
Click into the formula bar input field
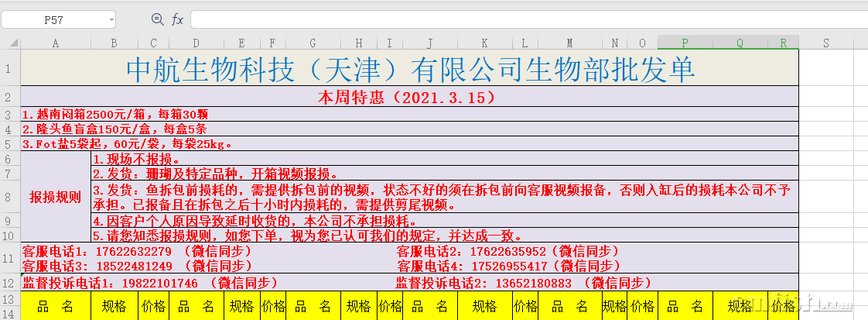[528, 20]
